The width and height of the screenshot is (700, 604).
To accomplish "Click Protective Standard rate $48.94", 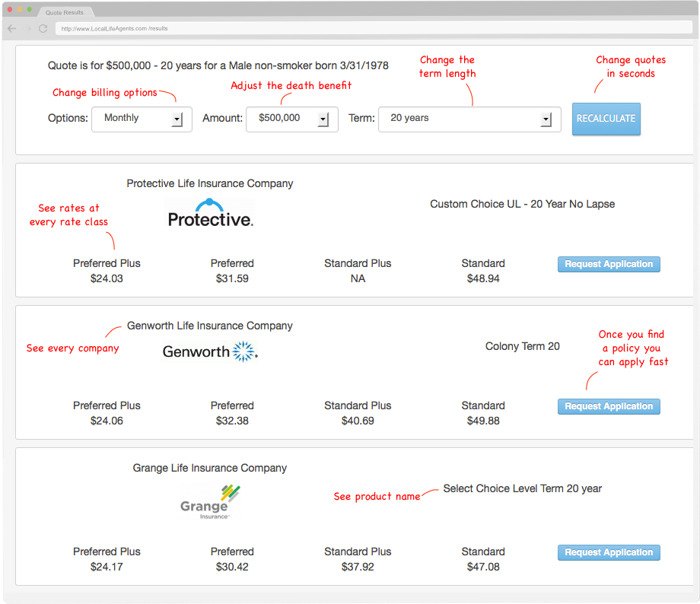I will [x=483, y=278].
